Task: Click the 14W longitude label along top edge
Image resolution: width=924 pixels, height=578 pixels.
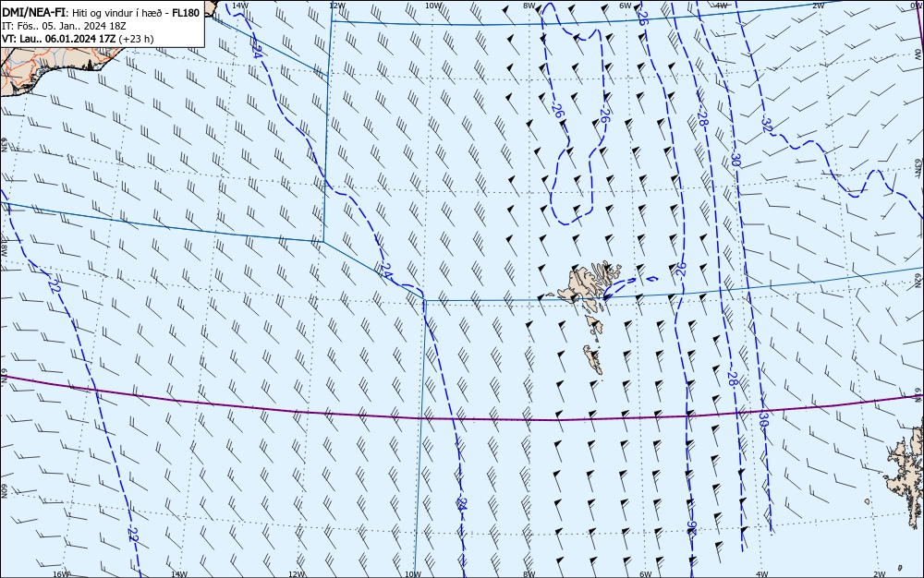Action: 239,6
